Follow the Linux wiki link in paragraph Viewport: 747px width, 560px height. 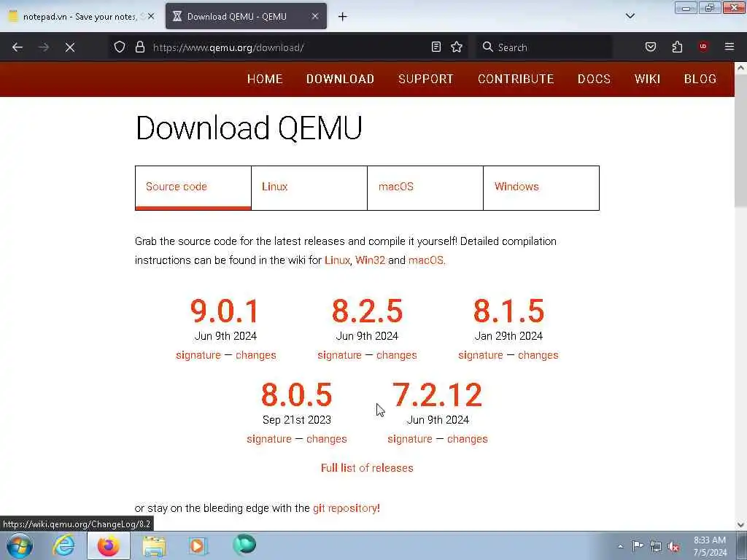[x=337, y=260]
